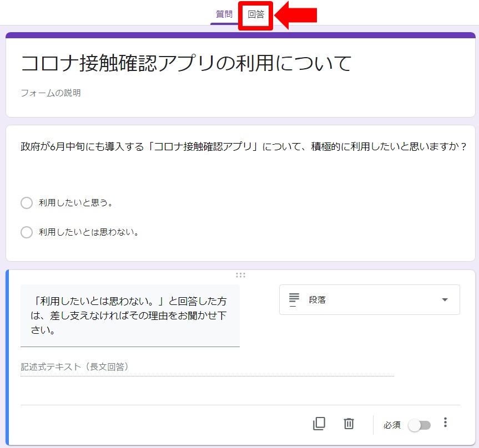Choose the 利用したいとは思わない。 radio button
Screen dimensions: 479x448
(x=27, y=232)
